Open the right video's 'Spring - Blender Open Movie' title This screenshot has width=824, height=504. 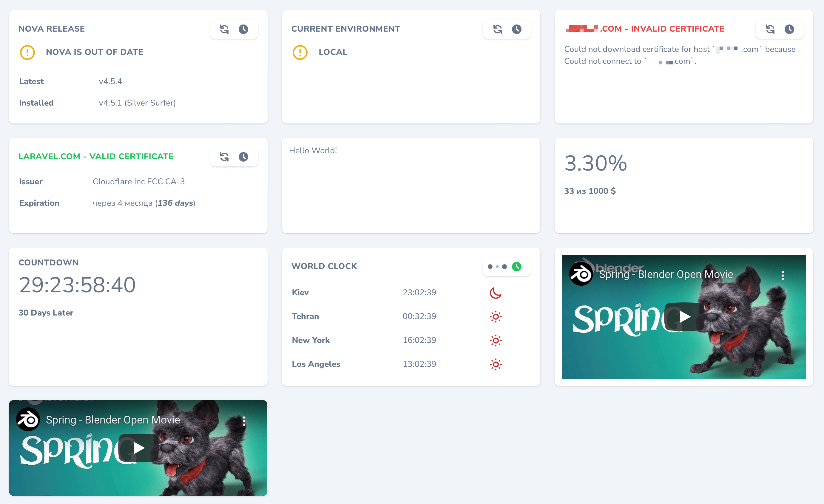[666, 274]
